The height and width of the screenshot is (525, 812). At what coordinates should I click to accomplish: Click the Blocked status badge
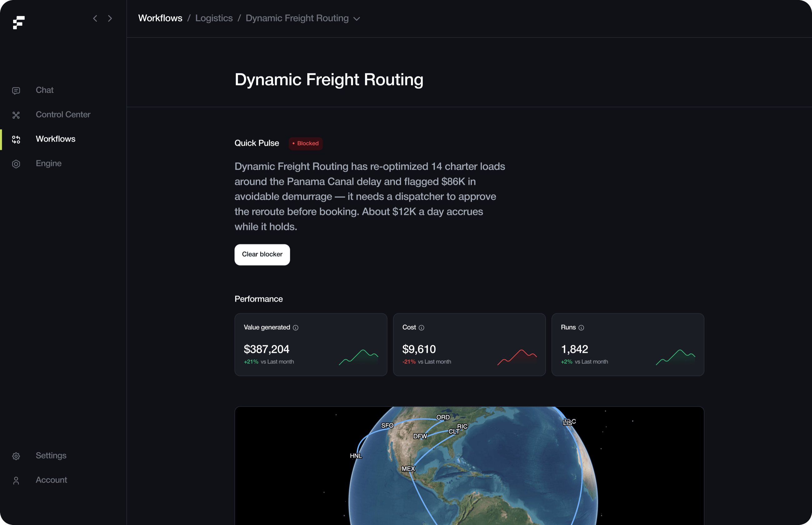(x=305, y=144)
